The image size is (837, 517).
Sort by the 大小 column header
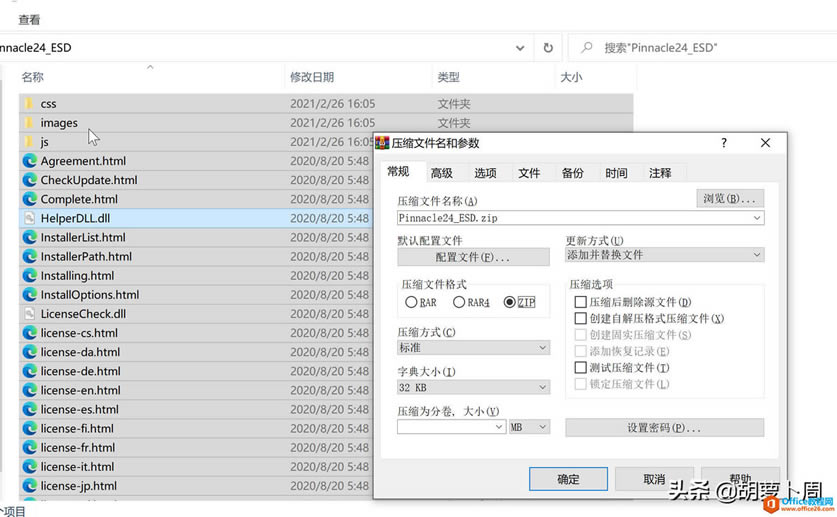[x=571, y=77]
